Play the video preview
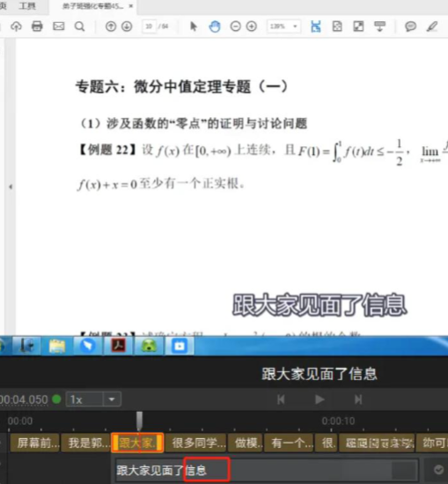 (x=319, y=400)
